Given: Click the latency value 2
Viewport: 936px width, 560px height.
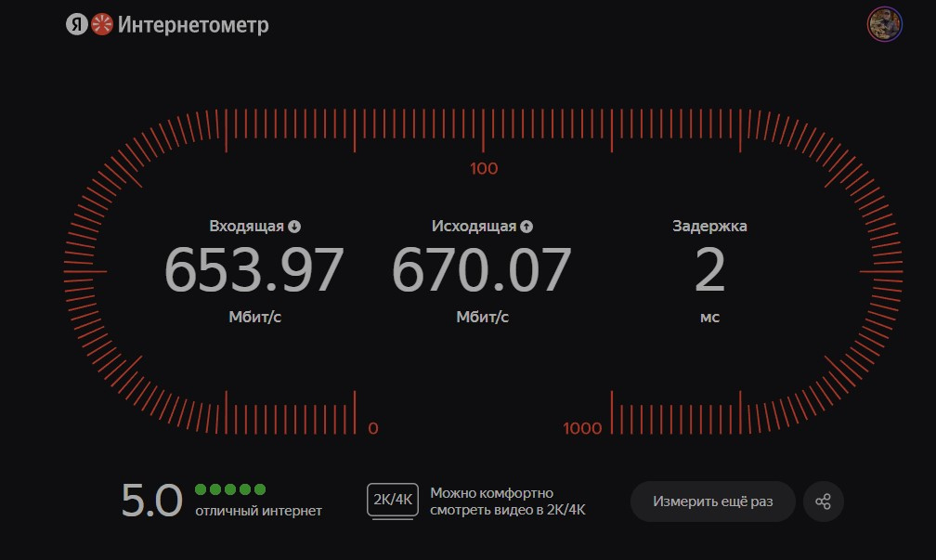Looking at the screenshot, I should coord(709,270).
